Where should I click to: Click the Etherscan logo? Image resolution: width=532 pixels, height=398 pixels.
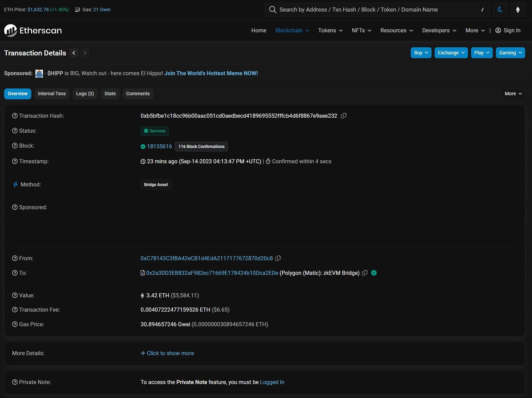point(33,31)
